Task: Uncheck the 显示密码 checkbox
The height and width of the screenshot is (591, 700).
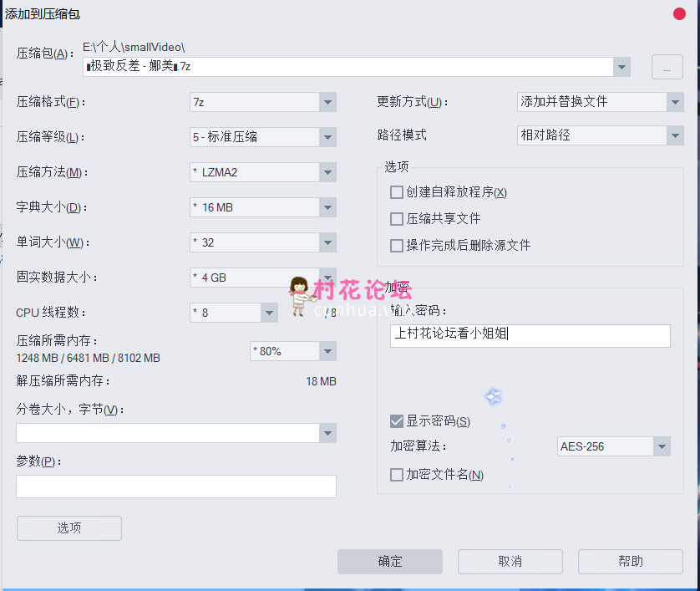Action: (397, 421)
